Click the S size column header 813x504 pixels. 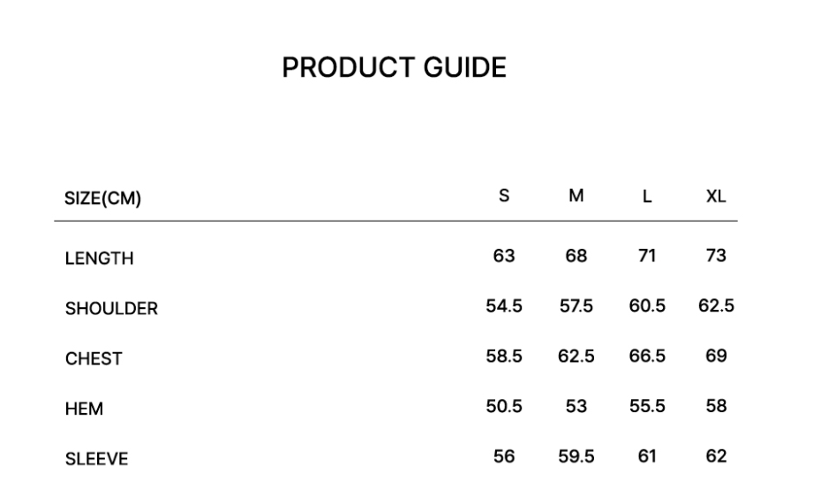click(x=504, y=196)
